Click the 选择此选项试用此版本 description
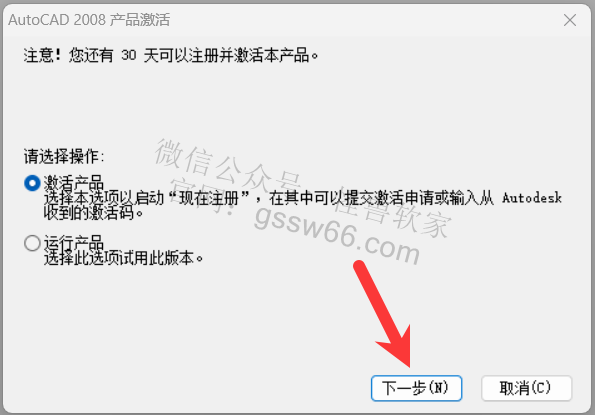Image resolution: width=595 pixels, height=415 pixels. click(x=124, y=258)
